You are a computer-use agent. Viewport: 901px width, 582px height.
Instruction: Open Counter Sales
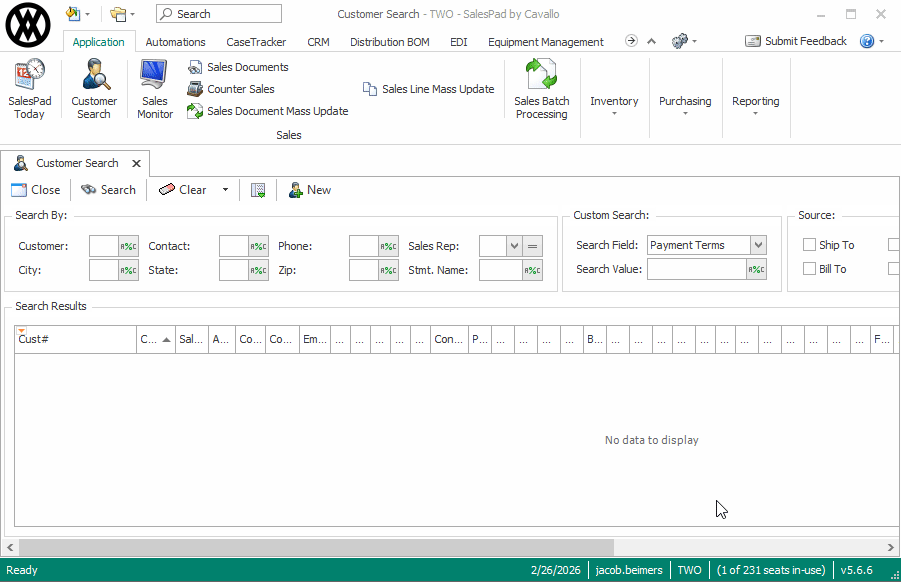tap(240, 89)
